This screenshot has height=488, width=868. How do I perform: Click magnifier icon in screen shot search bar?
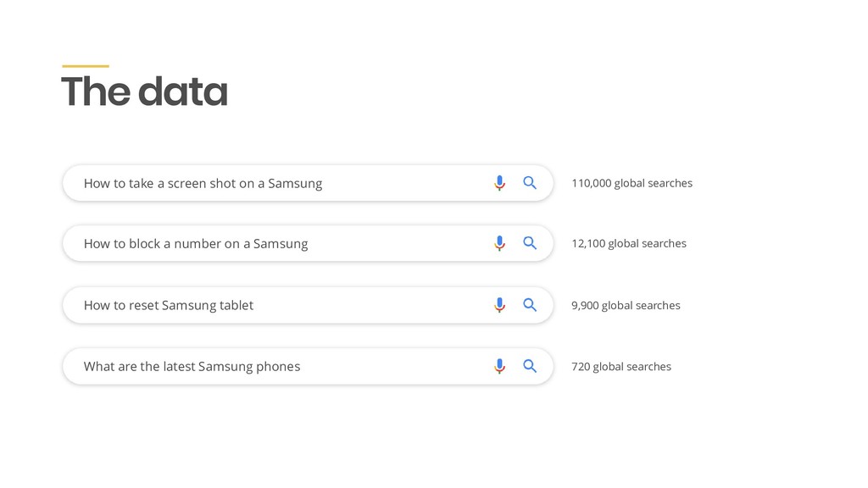click(530, 183)
